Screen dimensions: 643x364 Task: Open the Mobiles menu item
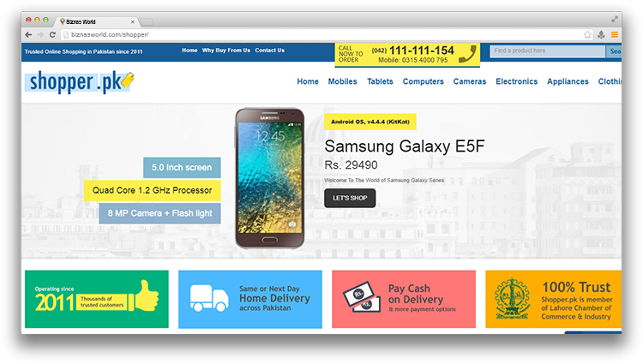pos(342,81)
